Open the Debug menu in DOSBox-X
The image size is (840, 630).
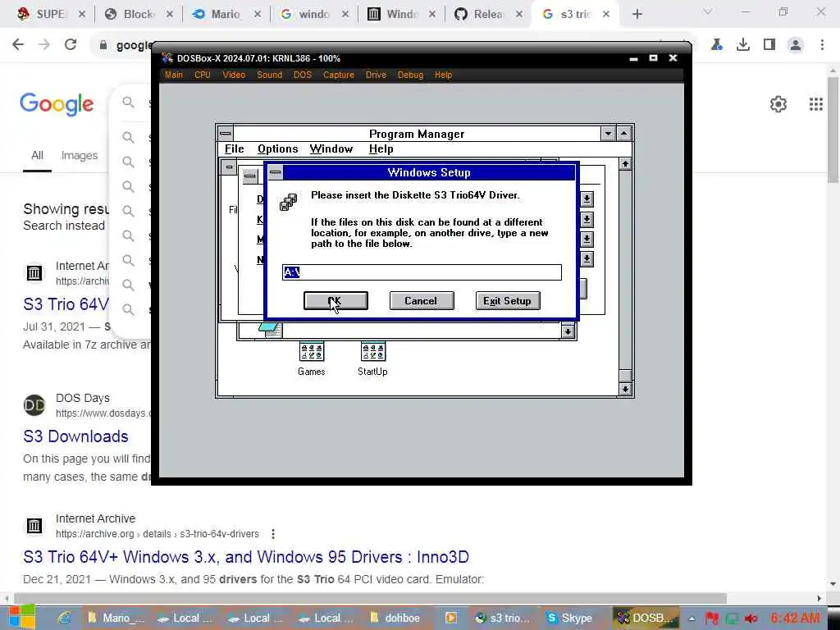coord(410,75)
